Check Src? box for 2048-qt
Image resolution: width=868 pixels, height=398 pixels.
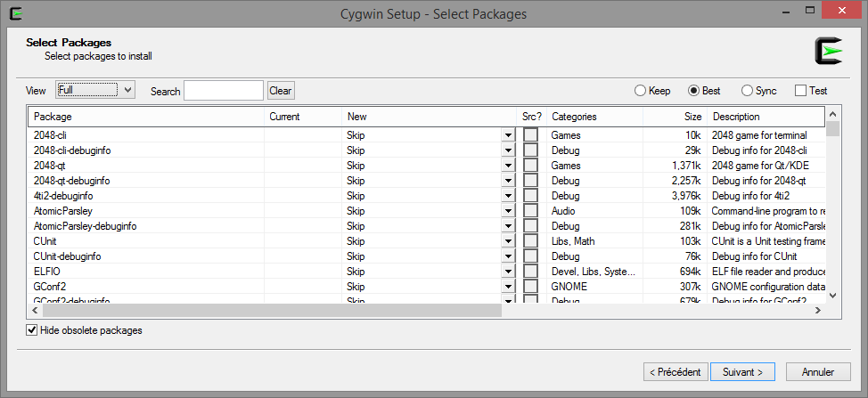[531, 166]
